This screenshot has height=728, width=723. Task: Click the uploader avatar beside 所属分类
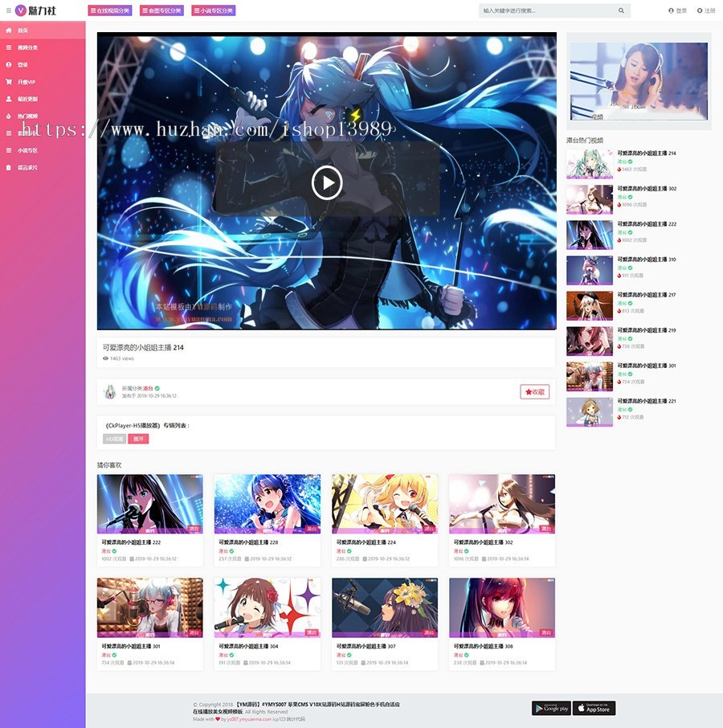coord(110,392)
